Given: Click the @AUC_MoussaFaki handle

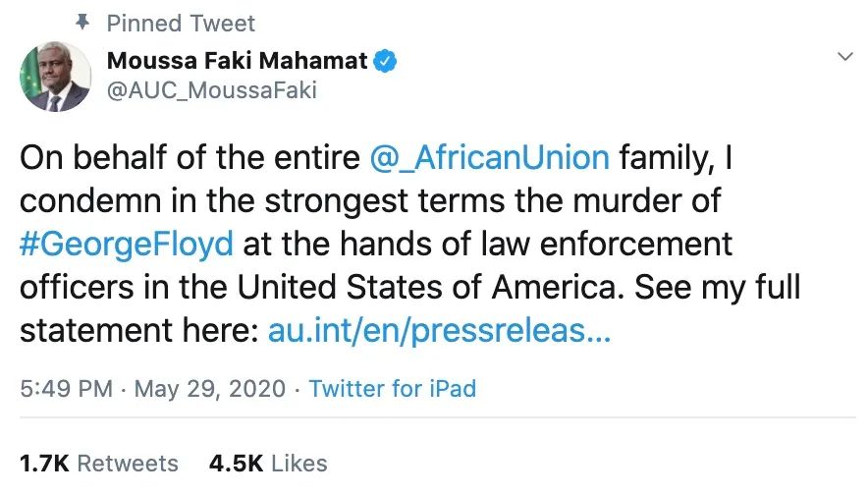Looking at the screenshot, I should (211, 90).
